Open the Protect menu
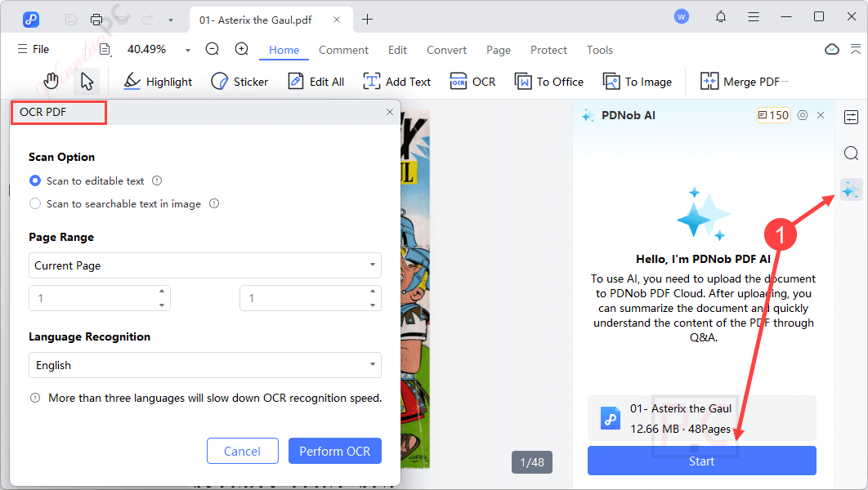Viewport: 868px width, 490px height. click(x=548, y=50)
